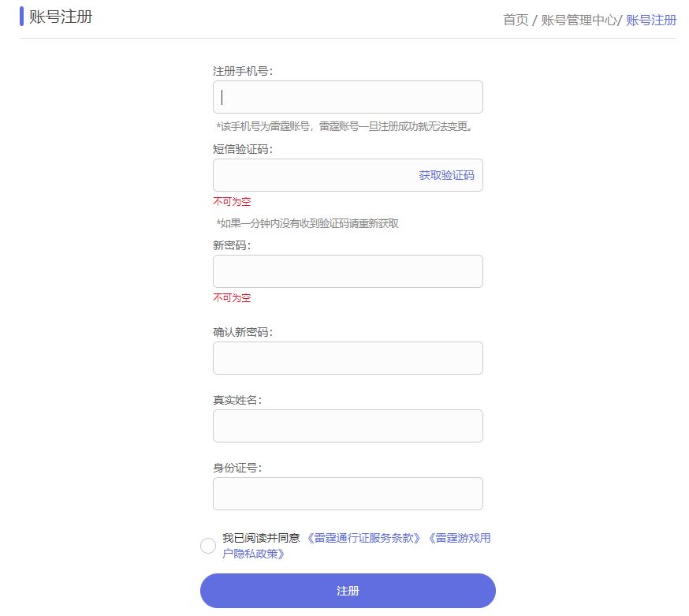Focus the 身份证号 ID number field
The height and width of the screenshot is (616, 689).
tap(347, 493)
